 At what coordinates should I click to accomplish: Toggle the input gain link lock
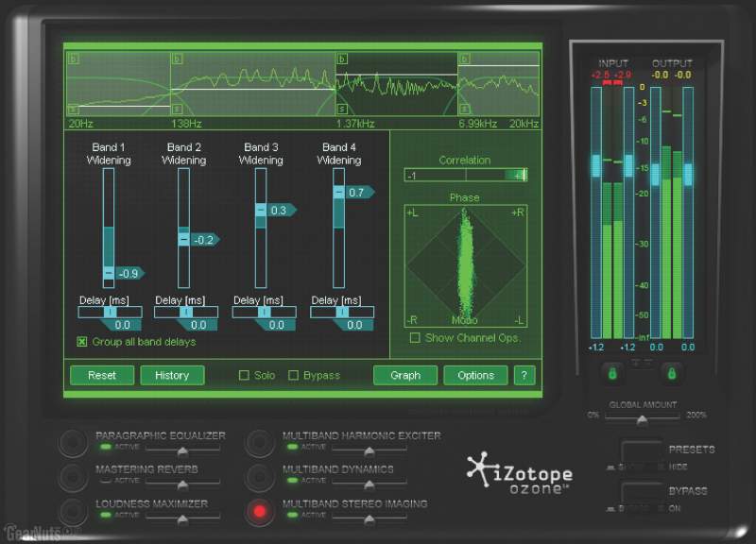click(612, 376)
